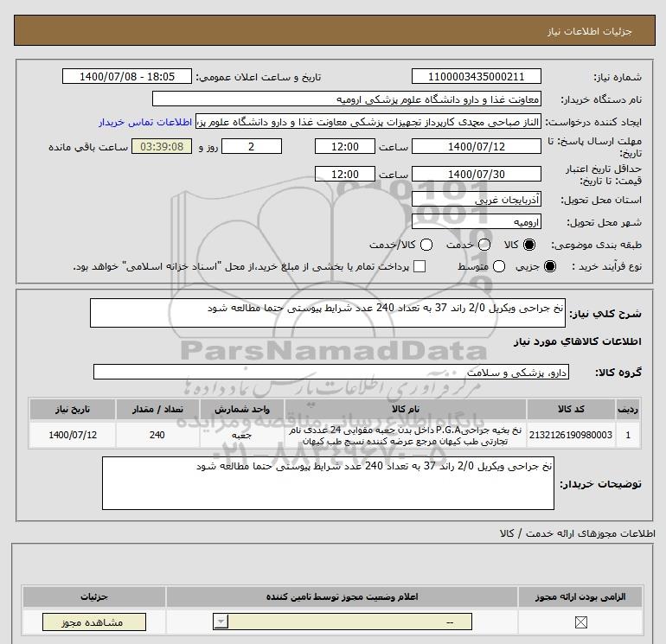This screenshot has width=666, height=644.
Task: Click the announcement date field 1400/07/08 - 18:05
Action: [x=127, y=76]
